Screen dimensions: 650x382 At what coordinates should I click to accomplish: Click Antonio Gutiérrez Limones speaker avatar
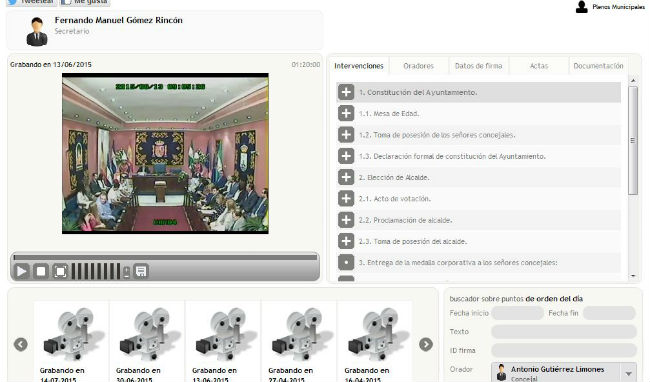[x=501, y=372]
